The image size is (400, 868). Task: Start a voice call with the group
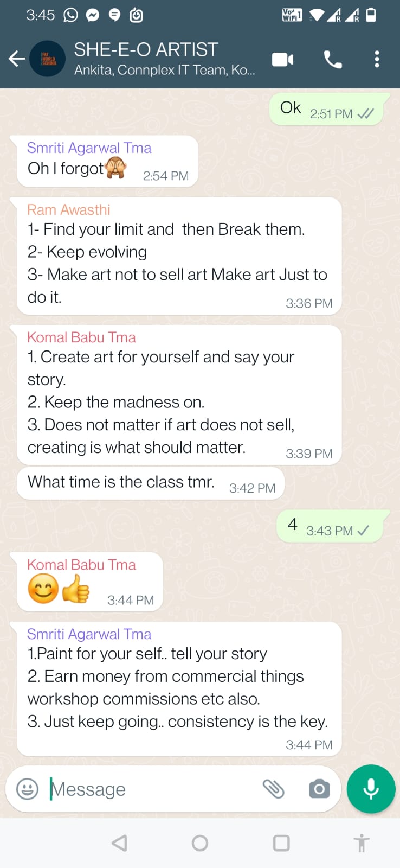(333, 59)
